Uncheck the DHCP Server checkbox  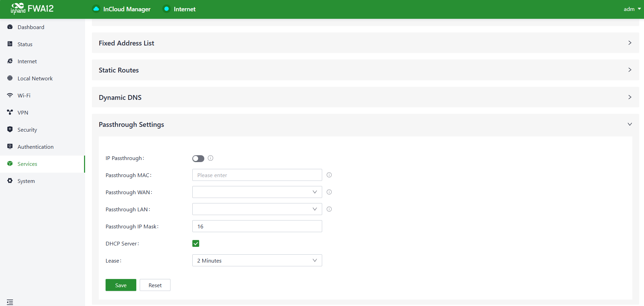pyautogui.click(x=196, y=243)
